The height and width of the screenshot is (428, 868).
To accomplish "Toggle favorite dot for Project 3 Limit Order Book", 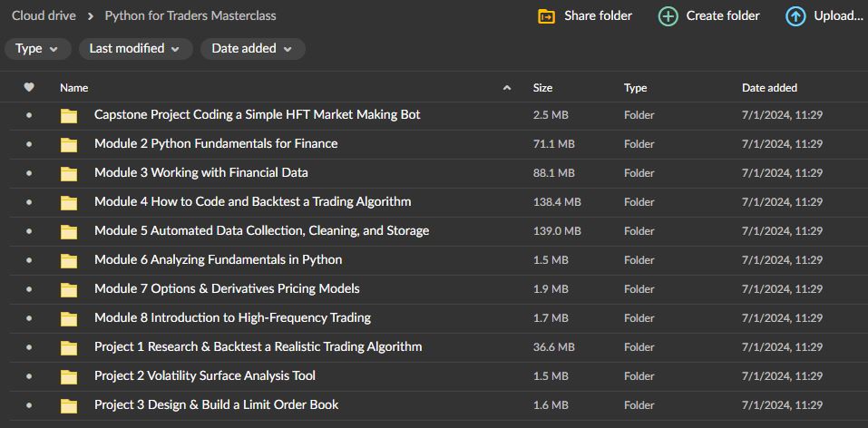I will [29, 405].
